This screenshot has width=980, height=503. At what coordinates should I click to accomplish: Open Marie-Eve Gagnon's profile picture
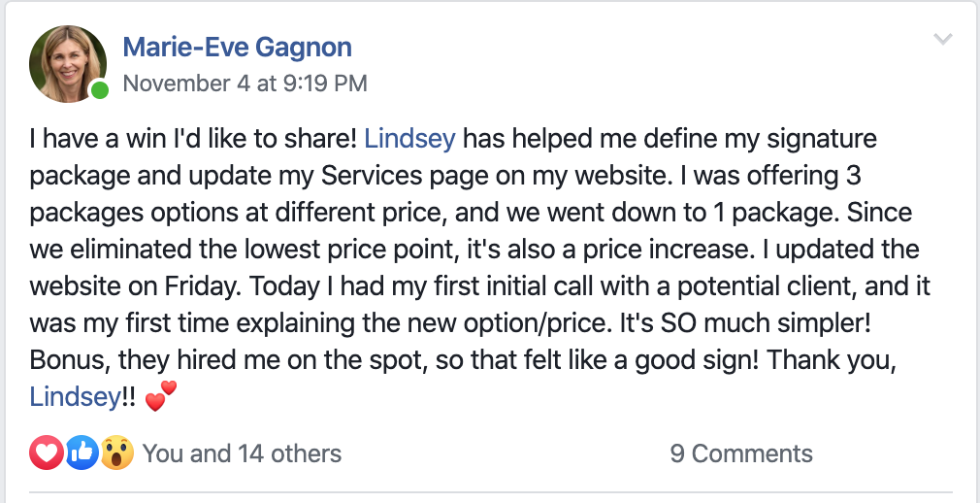point(68,63)
